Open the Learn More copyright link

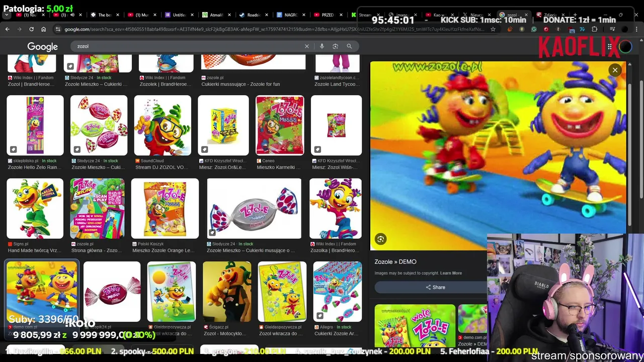(x=451, y=273)
